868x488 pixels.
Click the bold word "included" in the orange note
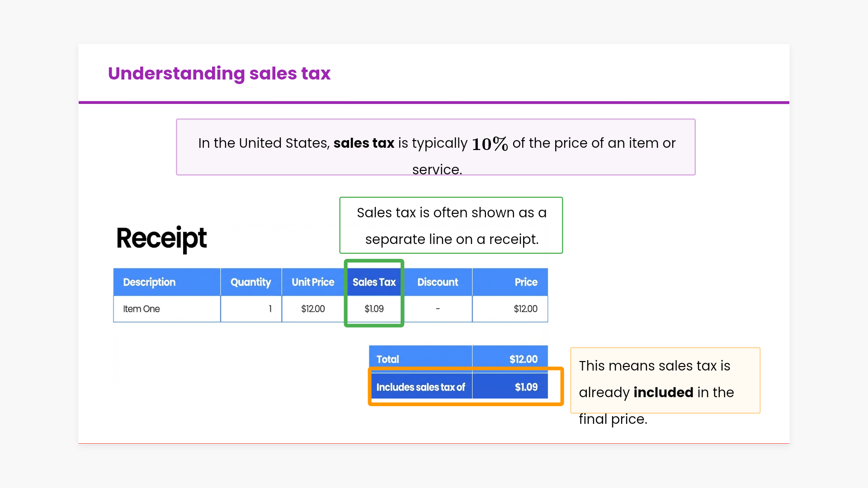[663, 393]
